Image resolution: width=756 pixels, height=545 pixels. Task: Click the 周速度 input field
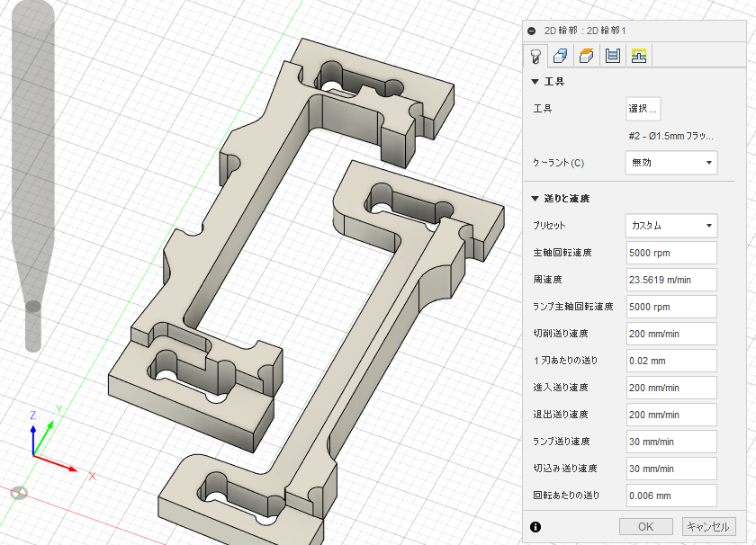[671, 280]
